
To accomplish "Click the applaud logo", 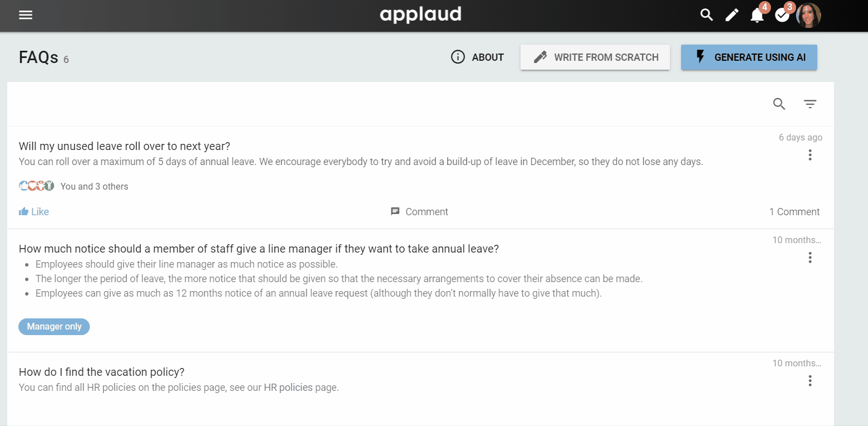I will pos(421,14).
